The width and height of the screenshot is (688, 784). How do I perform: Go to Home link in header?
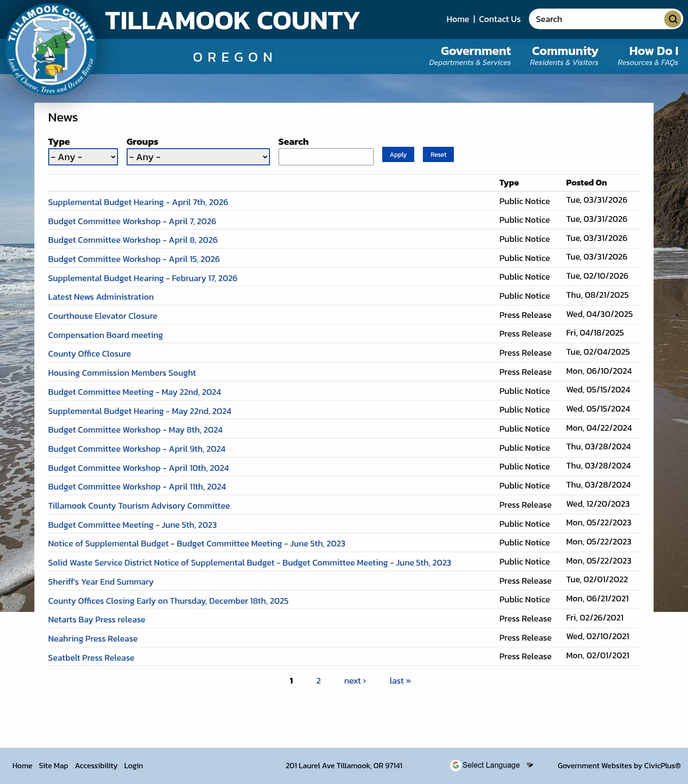pyautogui.click(x=458, y=19)
